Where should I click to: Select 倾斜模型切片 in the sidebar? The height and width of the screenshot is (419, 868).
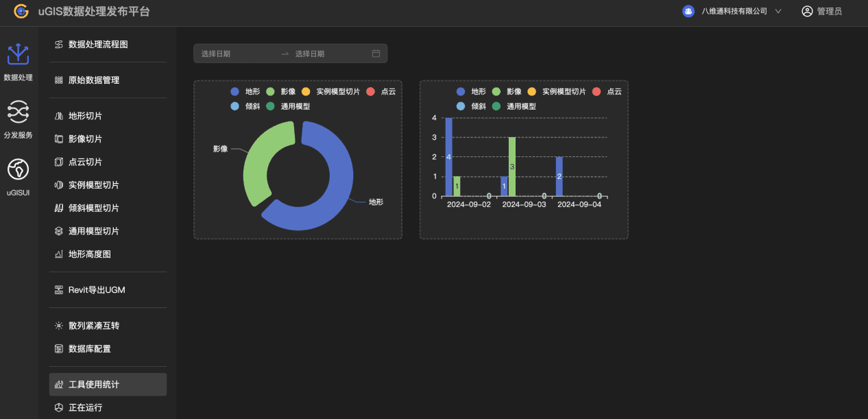94,208
